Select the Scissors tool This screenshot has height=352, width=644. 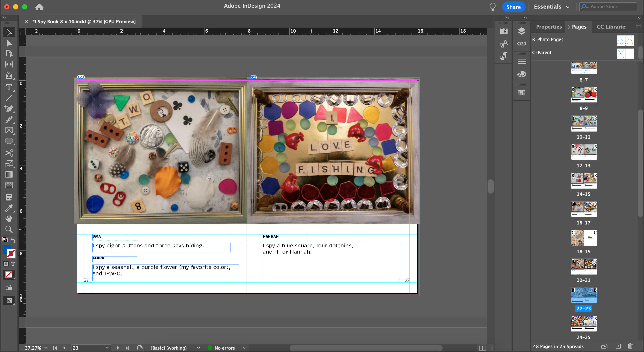point(9,153)
